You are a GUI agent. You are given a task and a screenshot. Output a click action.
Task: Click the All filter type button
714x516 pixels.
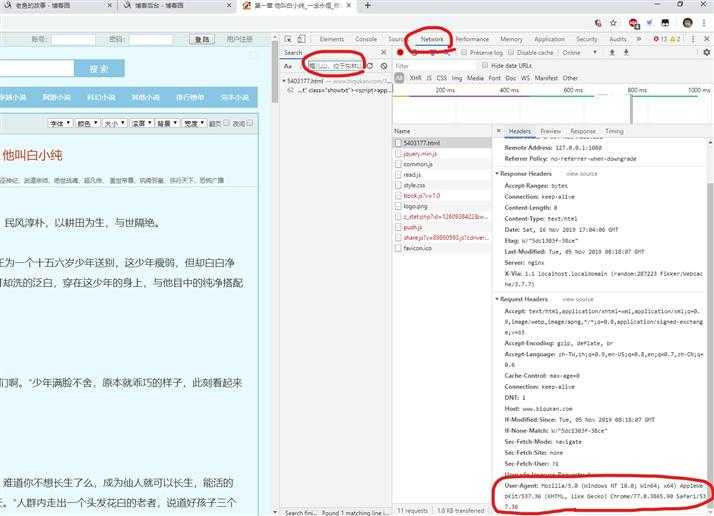click(x=399, y=78)
